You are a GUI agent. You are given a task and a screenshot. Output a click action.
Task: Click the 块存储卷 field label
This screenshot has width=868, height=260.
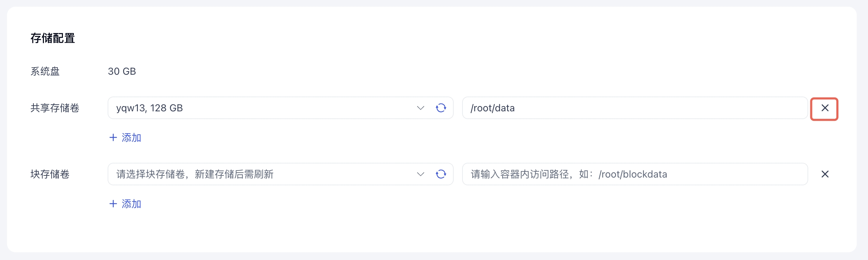click(x=50, y=174)
